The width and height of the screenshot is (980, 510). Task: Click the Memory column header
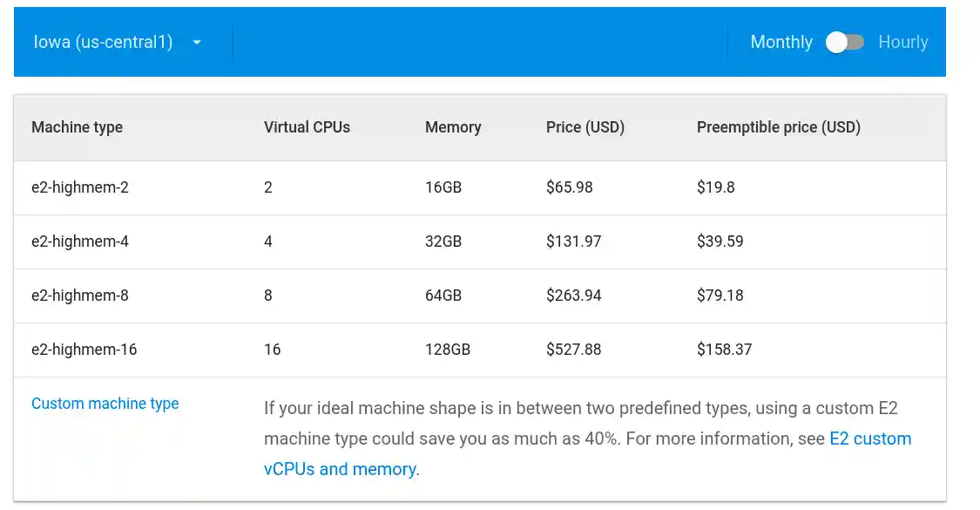point(453,127)
